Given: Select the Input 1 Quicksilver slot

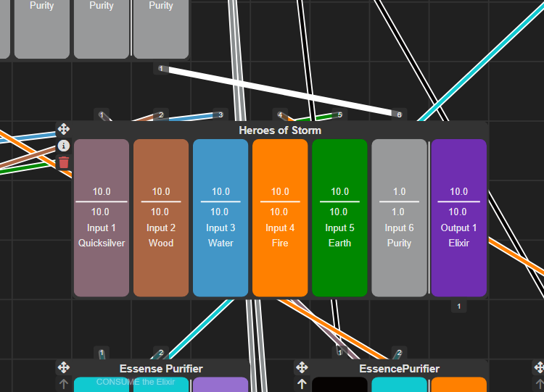Looking at the screenshot, I should tap(102, 218).
